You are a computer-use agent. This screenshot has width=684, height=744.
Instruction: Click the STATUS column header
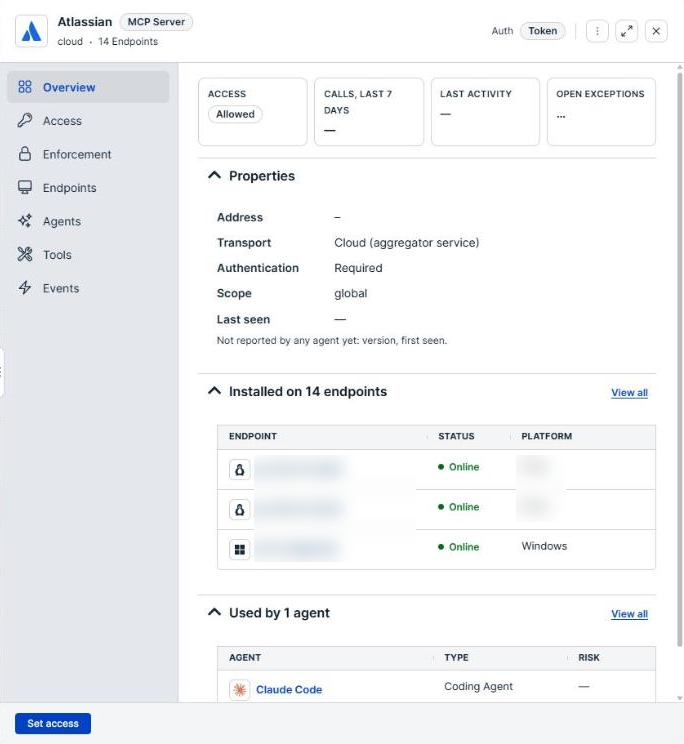[456, 436]
